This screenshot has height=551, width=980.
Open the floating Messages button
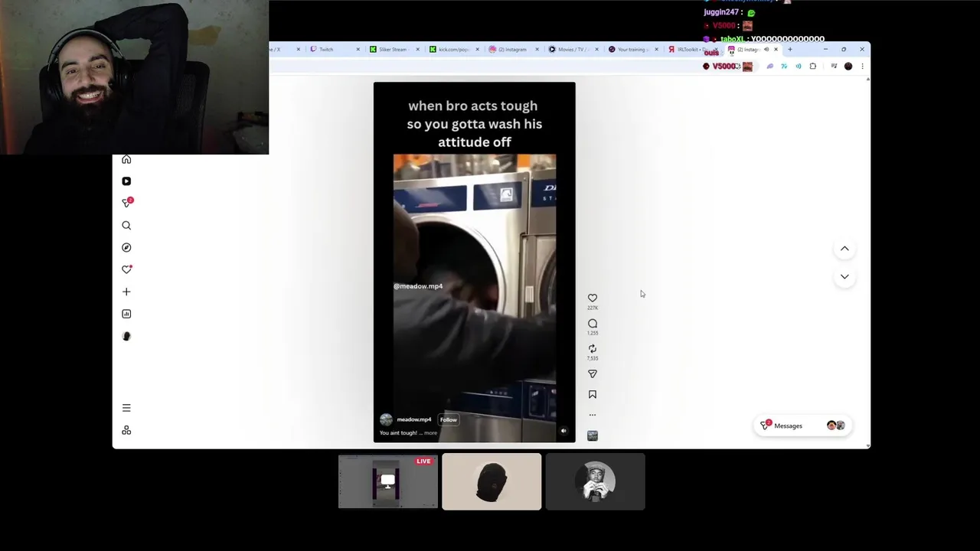pyautogui.click(x=802, y=425)
